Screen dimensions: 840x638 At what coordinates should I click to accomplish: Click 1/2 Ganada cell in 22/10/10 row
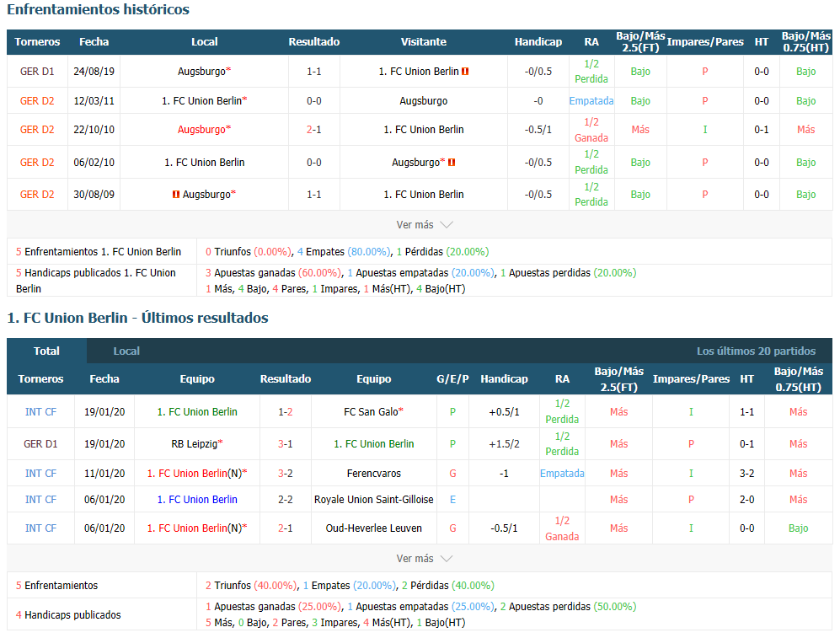[x=591, y=130]
